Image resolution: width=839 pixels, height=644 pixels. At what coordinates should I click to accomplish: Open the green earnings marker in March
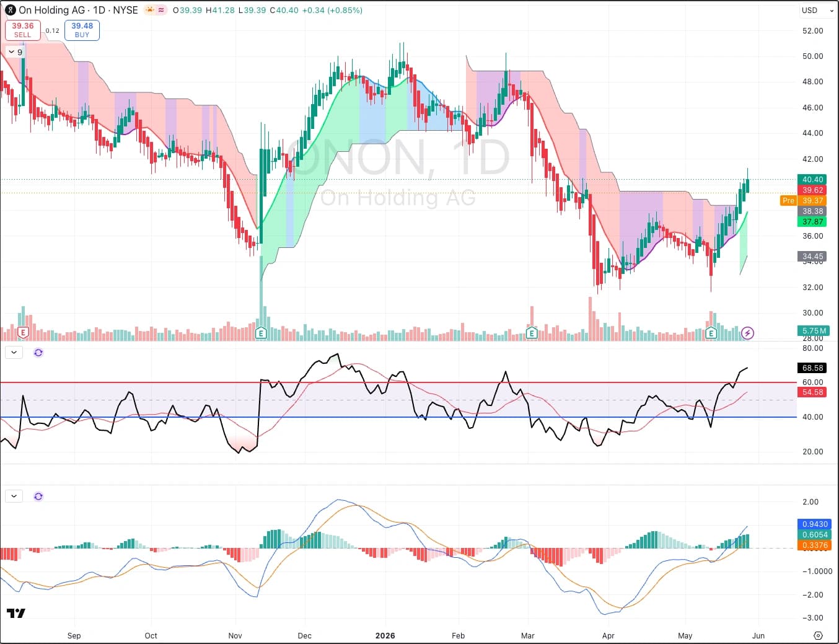531,333
